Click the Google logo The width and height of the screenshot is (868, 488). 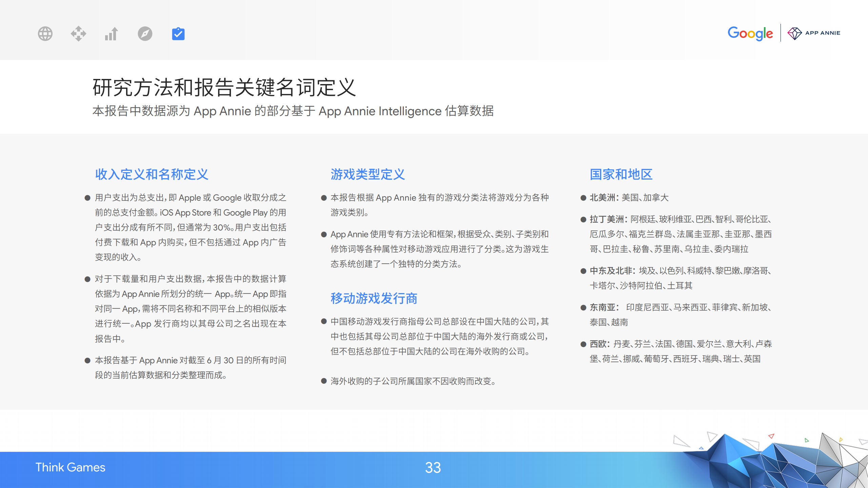[750, 33]
